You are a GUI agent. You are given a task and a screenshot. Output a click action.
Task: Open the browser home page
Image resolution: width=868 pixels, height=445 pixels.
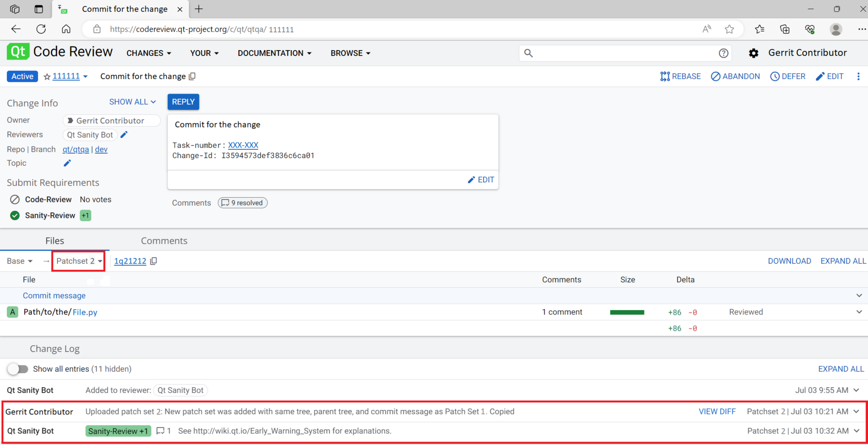66,29
